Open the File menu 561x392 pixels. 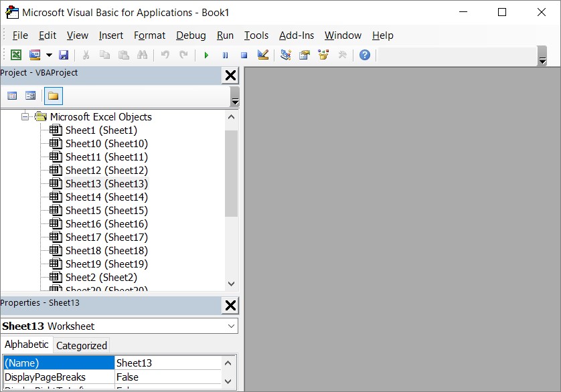[20, 35]
